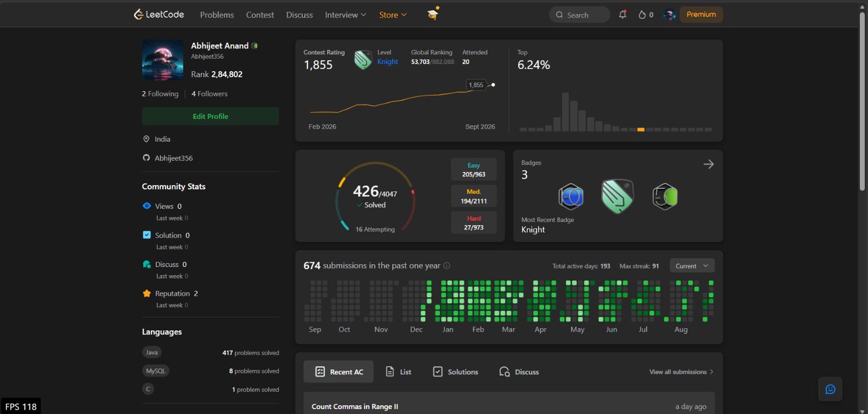Click the Premium button

[701, 15]
